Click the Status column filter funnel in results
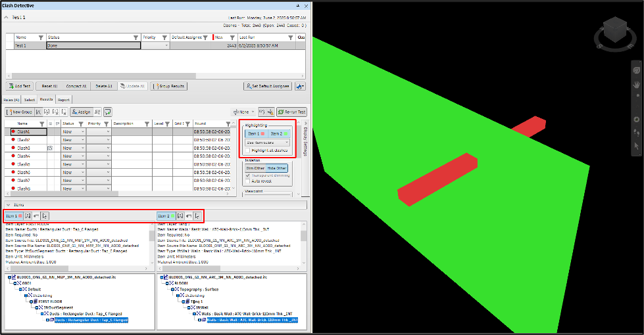The height and width of the screenshot is (335, 644). tap(81, 124)
